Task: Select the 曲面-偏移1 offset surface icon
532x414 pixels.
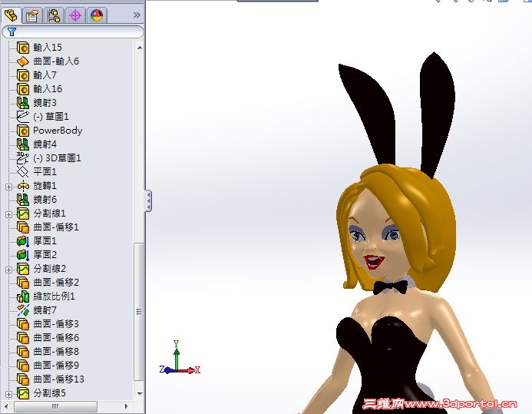Action: click(23, 227)
